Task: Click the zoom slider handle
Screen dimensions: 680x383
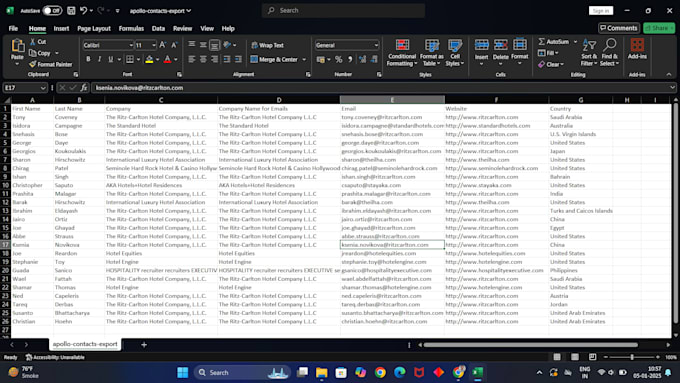Action: click(632, 357)
